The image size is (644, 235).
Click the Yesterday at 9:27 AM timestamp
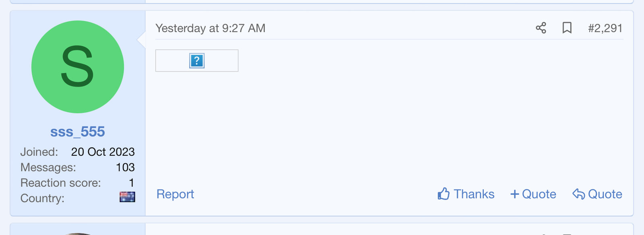210,28
